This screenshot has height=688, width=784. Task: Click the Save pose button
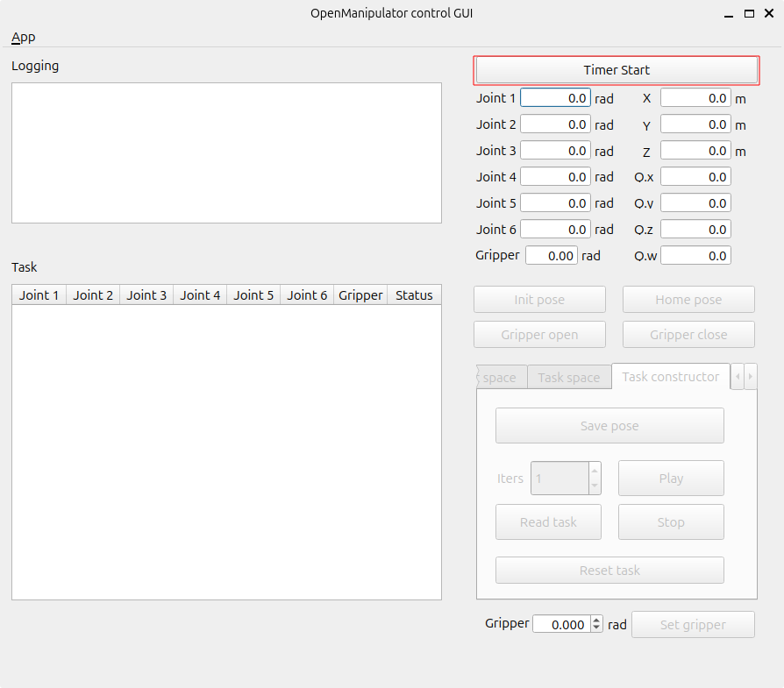tap(609, 426)
